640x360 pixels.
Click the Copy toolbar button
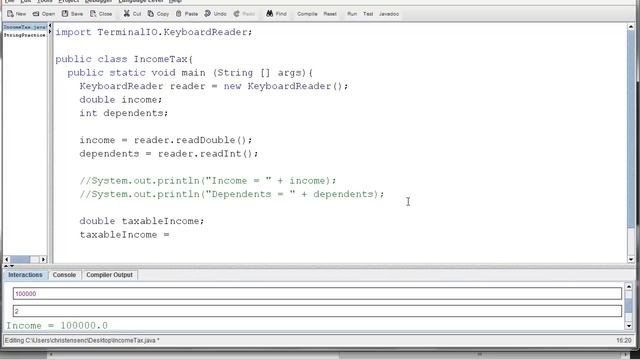158,14
